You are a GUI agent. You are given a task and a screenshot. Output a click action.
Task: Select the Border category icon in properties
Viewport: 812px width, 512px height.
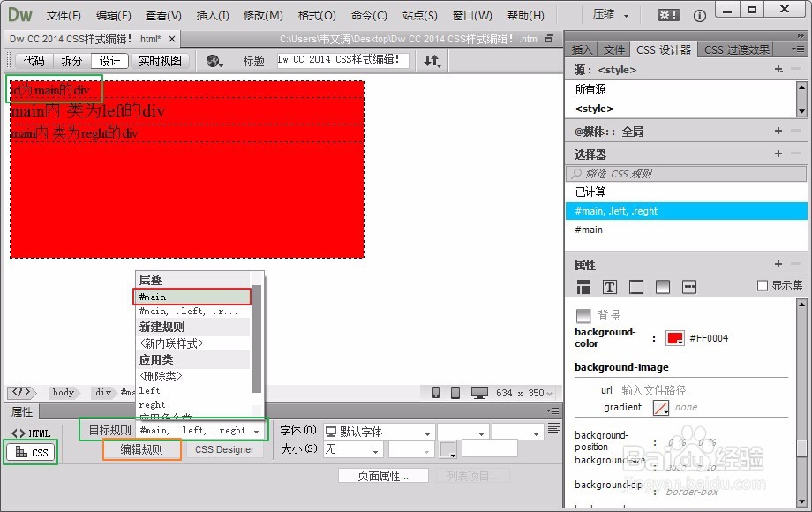tap(636, 287)
